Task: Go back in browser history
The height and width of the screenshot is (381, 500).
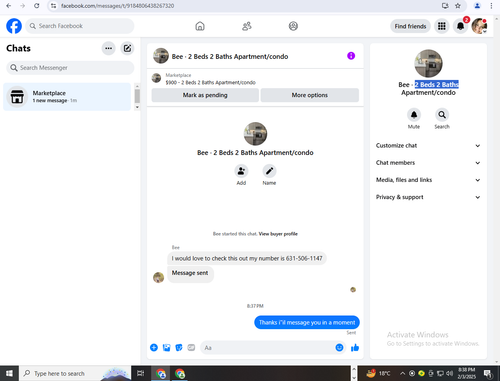Action: tap(9, 6)
